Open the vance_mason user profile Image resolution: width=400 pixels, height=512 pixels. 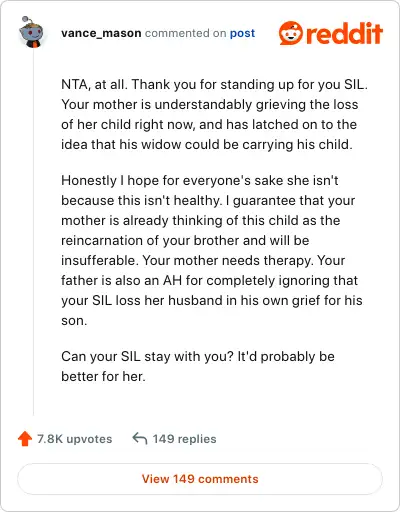coord(101,33)
